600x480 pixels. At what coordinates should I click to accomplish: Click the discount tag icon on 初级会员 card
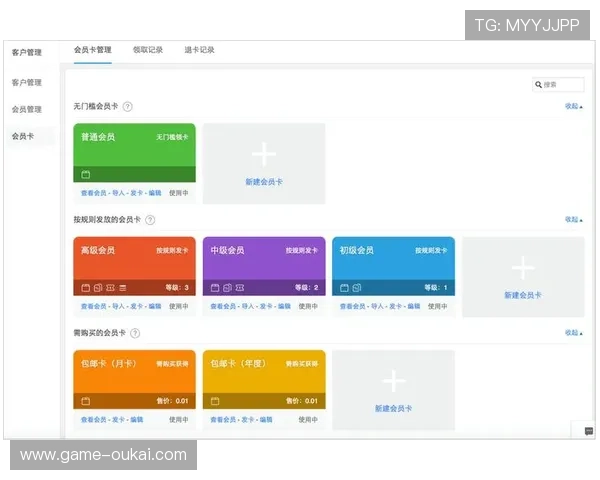point(357,288)
